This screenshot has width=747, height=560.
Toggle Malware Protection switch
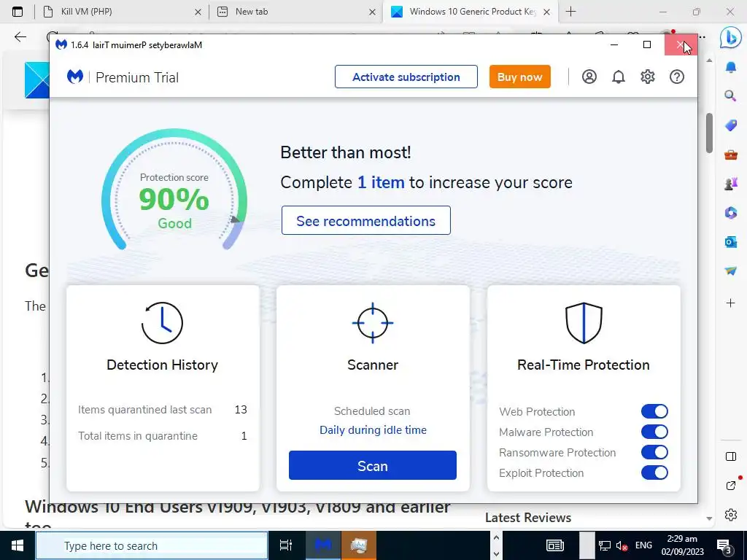tap(654, 432)
